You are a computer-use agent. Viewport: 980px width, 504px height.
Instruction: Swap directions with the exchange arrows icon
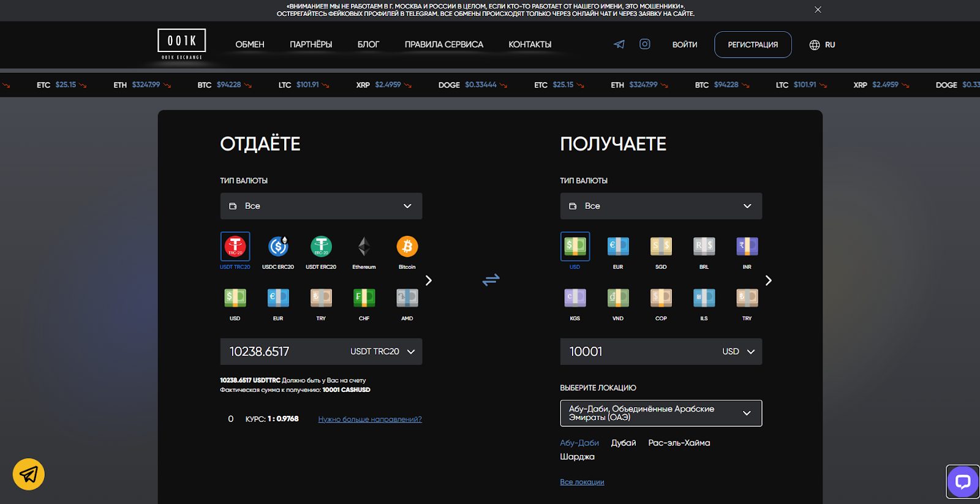tap(491, 280)
